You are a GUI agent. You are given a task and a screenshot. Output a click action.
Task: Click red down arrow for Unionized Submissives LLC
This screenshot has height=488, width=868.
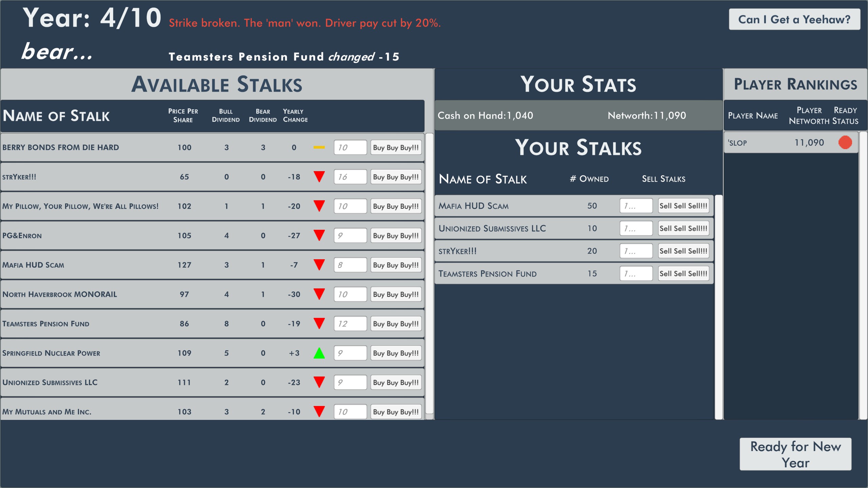(319, 382)
